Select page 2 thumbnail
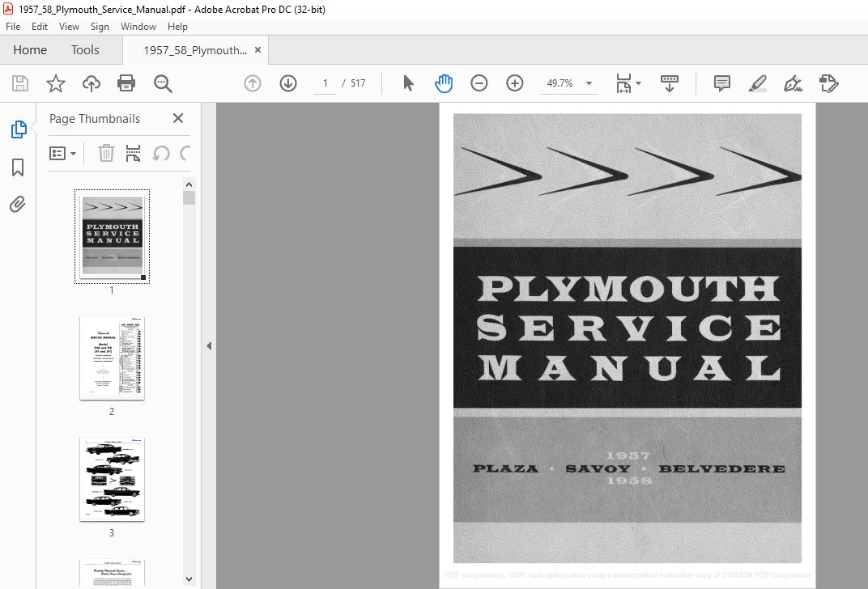Viewport: 868px width, 589px height. [x=113, y=358]
